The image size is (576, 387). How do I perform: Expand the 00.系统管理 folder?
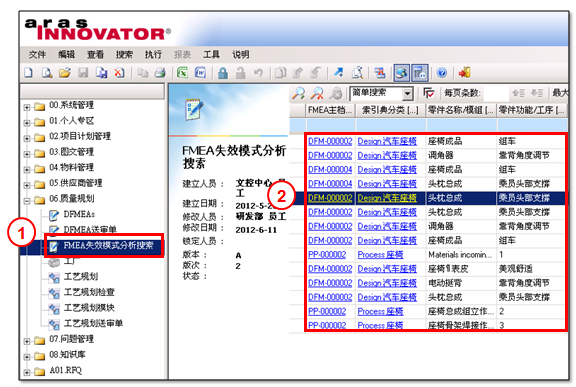tap(27, 107)
